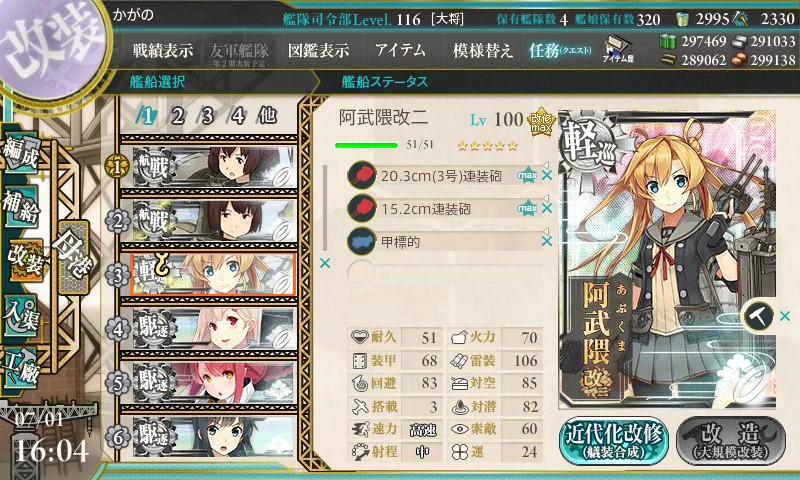Click the 改造 remodel button
Image resolution: width=800 pixels, height=480 pixels.
point(731,441)
